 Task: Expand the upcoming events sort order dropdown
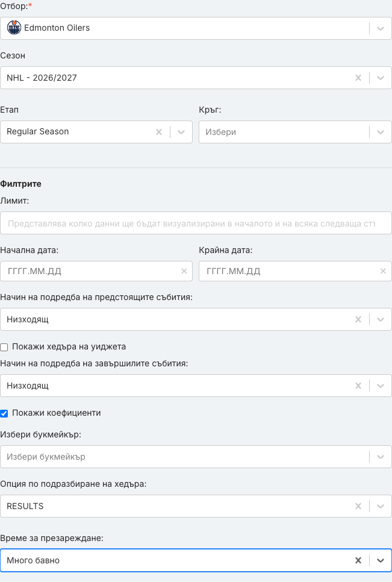pyautogui.click(x=380, y=319)
